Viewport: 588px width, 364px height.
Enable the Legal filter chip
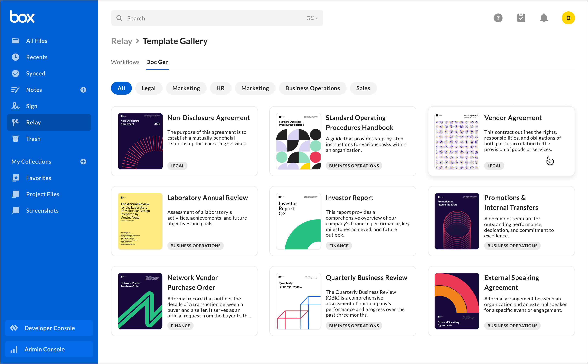pos(149,88)
